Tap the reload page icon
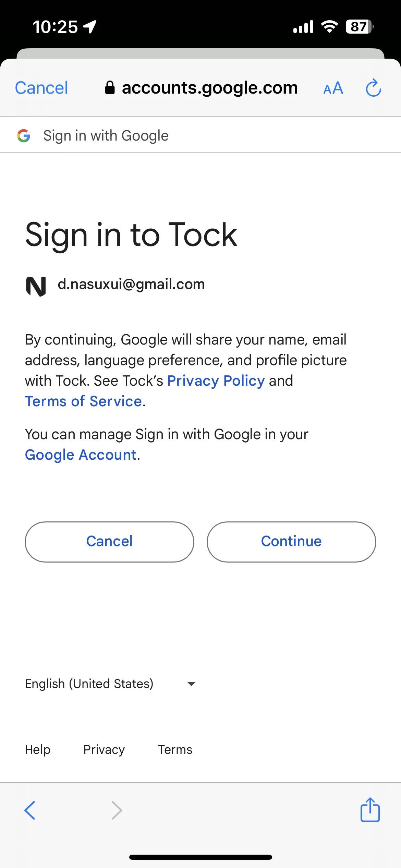Viewport: 401px width, 868px height. (x=373, y=88)
